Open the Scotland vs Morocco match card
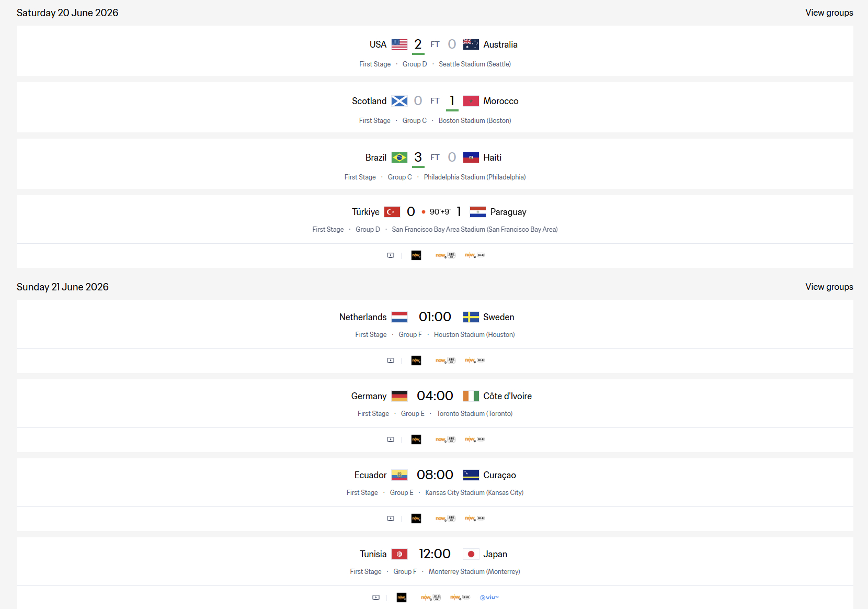 (435, 107)
